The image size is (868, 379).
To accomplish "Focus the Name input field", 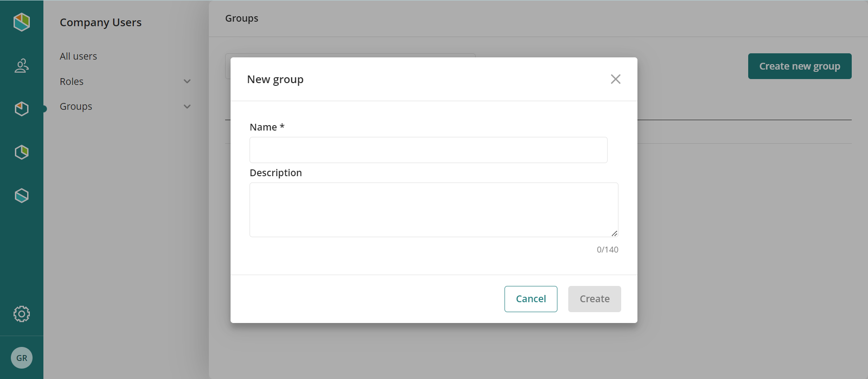I will click(428, 150).
